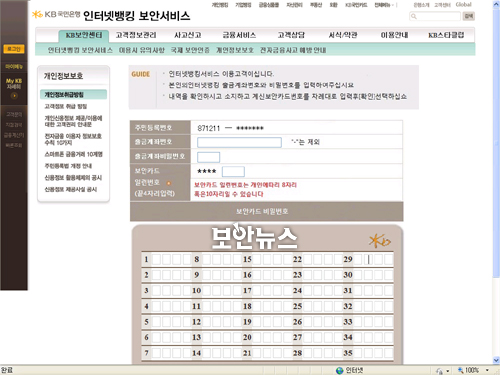Screen dimensions: 500x375
Task: Select 인터넷뱅킹 보안서비스 submenu item
Action: click(80, 50)
